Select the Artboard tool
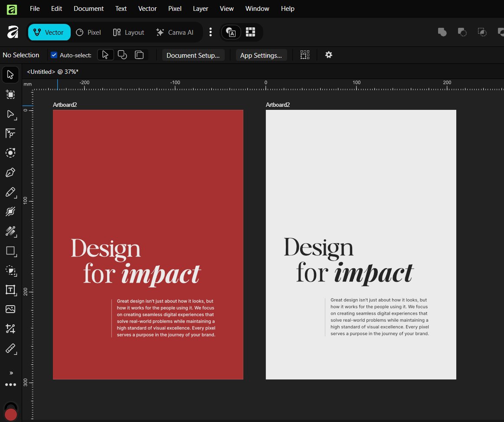Image resolution: width=504 pixels, height=422 pixels. click(10, 95)
